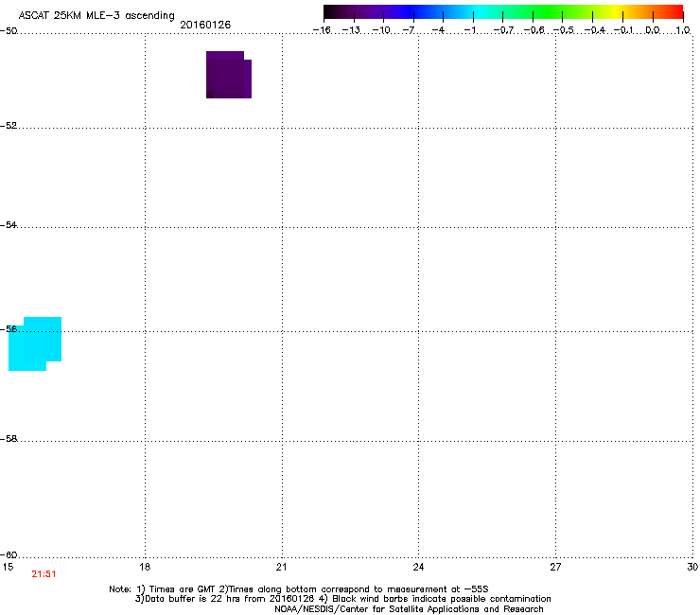The width and height of the screenshot is (700, 615).
Task: Click the longitude axis label '15'
Action: click(x=8, y=567)
